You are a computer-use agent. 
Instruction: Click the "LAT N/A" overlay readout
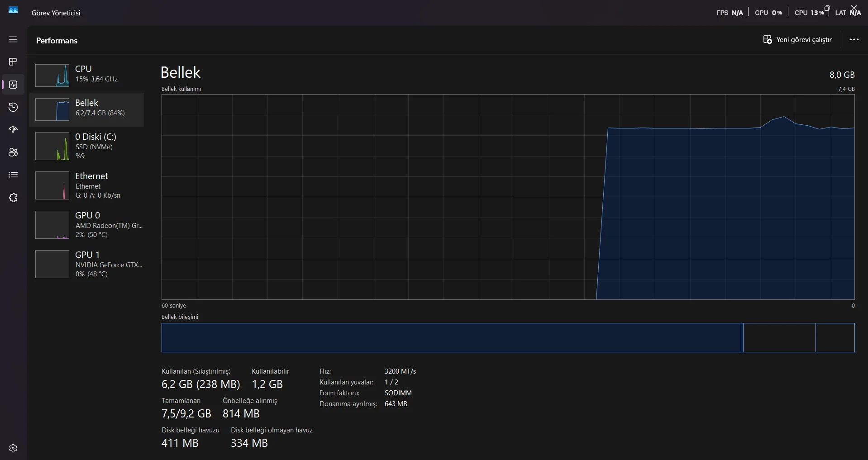848,13
